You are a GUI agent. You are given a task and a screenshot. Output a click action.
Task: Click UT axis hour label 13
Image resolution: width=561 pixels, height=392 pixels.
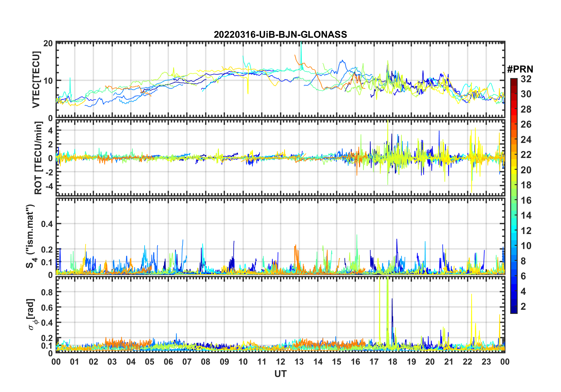click(x=299, y=362)
